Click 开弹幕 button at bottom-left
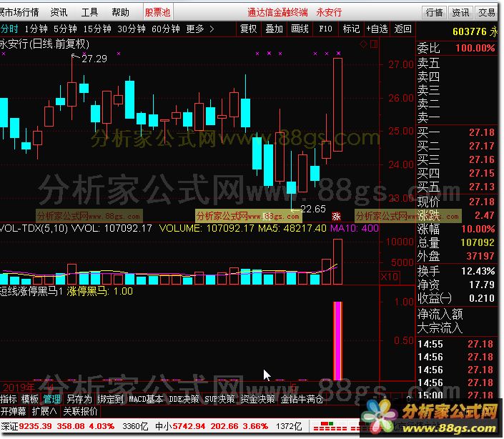 tap(13, 411)
